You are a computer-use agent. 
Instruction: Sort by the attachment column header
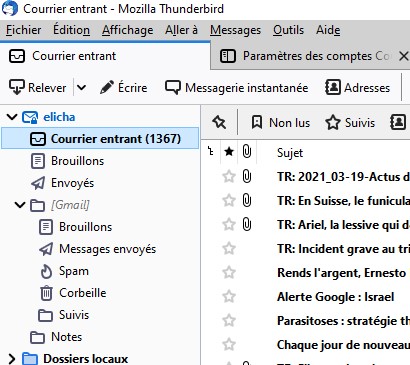coord(247,152)
